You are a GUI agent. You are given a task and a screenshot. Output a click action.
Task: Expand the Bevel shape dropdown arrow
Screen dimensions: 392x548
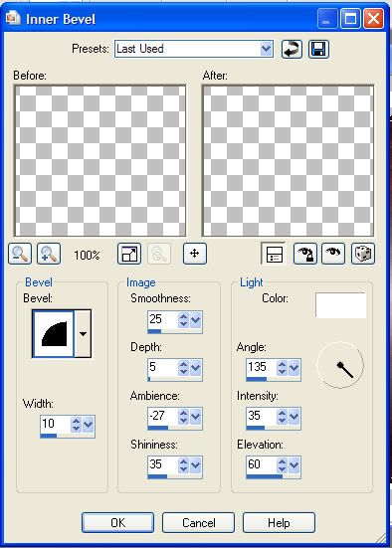pos(83,334)
